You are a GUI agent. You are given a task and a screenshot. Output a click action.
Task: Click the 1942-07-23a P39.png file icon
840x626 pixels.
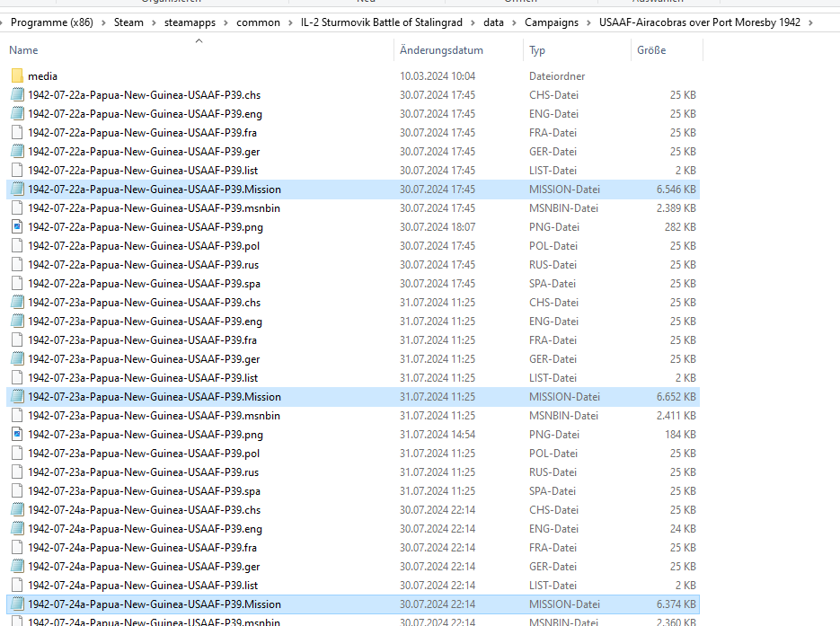click(x=17, y=435)
